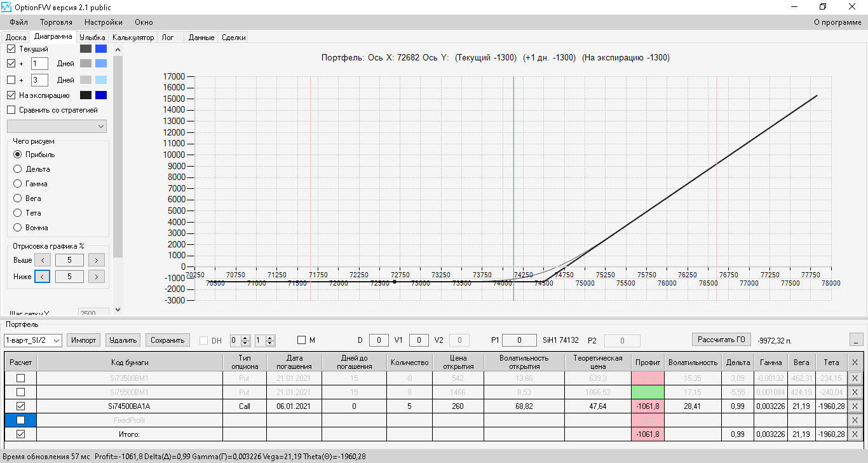Check the Расчет box for Si73500BM1
Screen dimensions: 868x463
[x=20, y=378]
